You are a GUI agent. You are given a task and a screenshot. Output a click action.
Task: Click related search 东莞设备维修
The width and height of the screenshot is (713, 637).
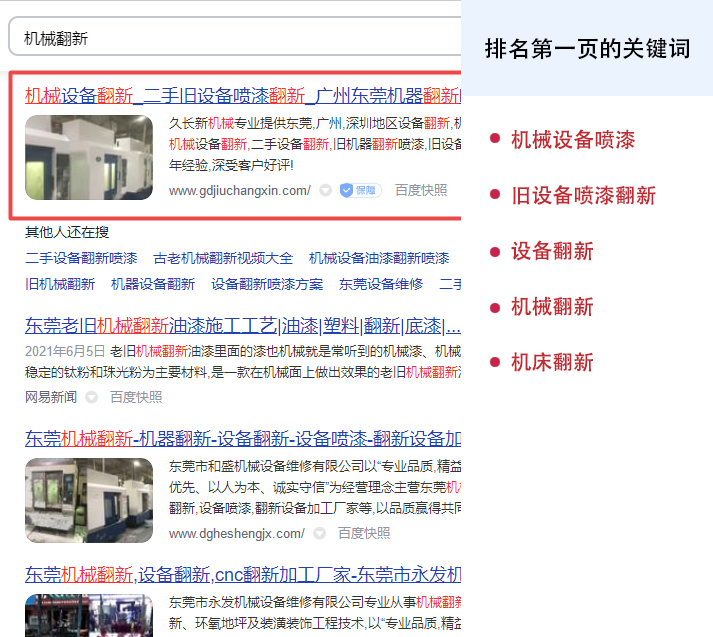[x=381, y=284]
